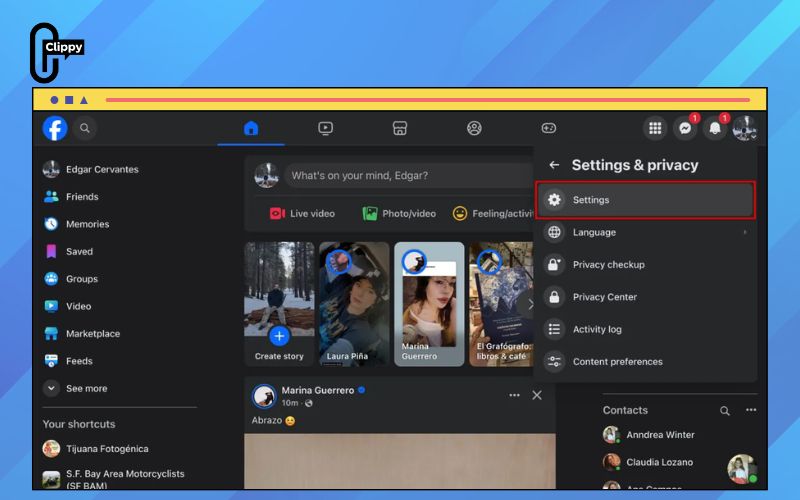Add a Photo/video to the post
Image resolution: width=800 pixels, height=500 pixels.
pyautogui.click(x=399, y=213)
